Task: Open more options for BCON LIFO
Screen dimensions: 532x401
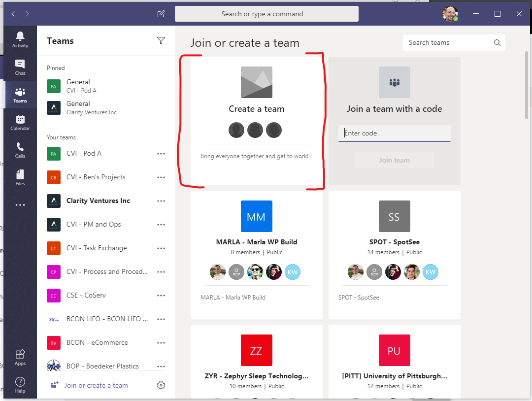Action: (161, 319)
